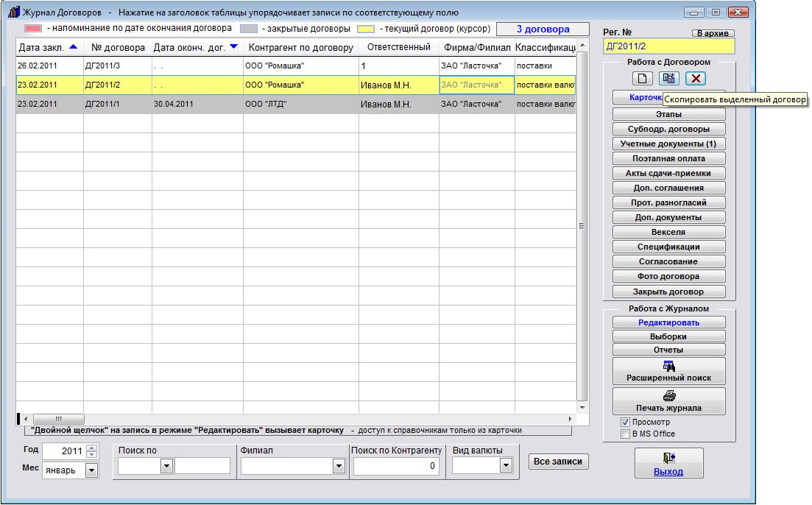
Task: Sort by Дата закл. column header
Action: click(48, 47)
